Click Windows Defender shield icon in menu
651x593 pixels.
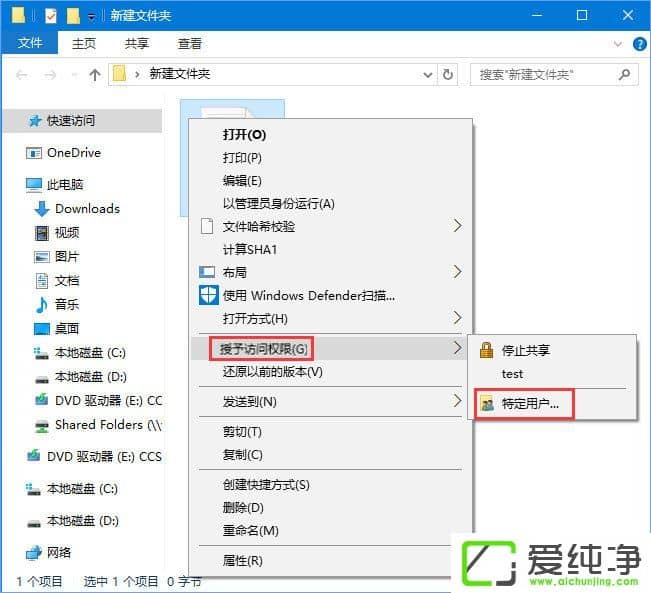pyautogui.click(x=208, y=295)
